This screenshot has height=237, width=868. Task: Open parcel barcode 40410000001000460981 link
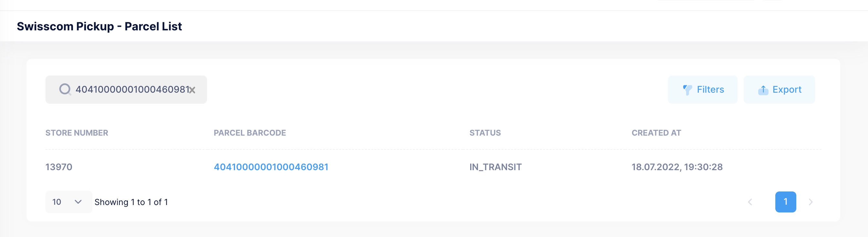click(x=271, y=167)
